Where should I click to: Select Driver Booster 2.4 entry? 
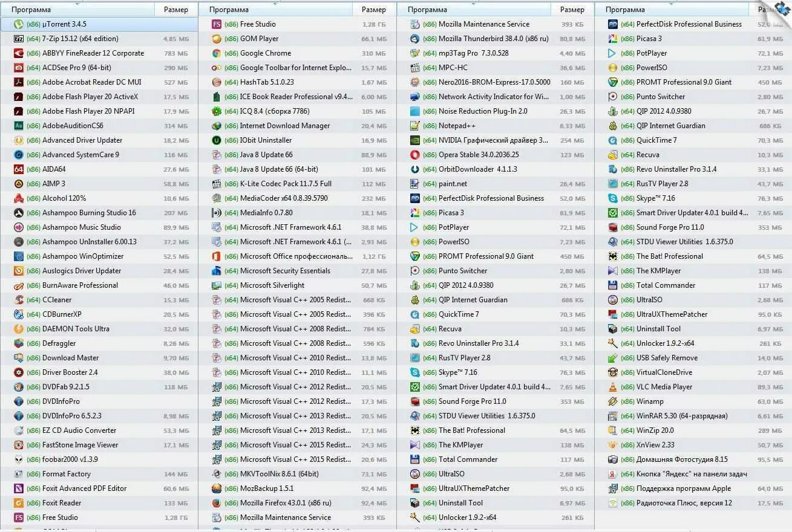tap(99, 372)
